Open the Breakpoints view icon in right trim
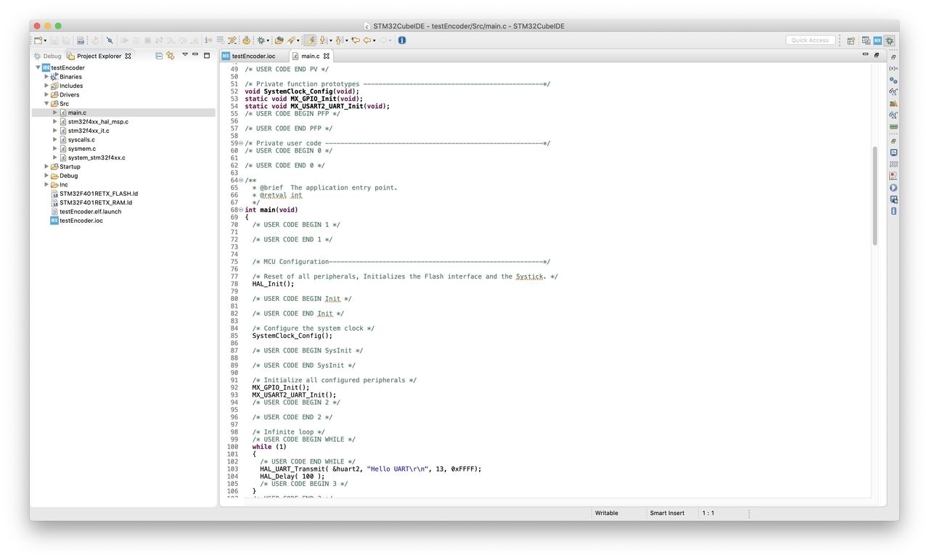This screenshot has height=560, width=929. [x=893, y=80]
